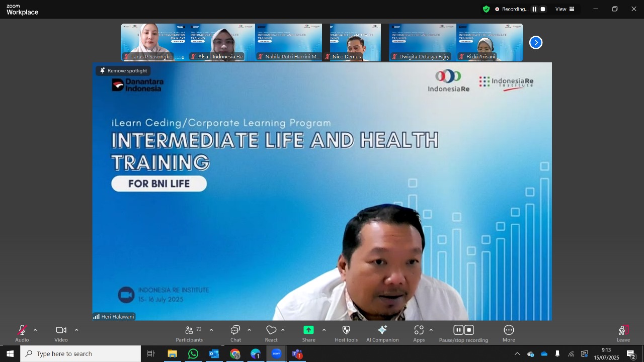Click OneDrive blue cloud tray icon
This screenshot has width=644, height=362.
point(544,354)
